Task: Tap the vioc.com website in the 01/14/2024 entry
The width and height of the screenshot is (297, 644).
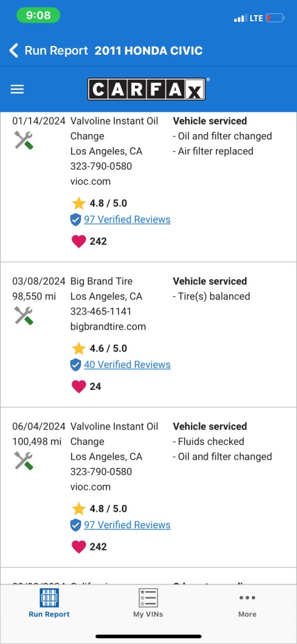Action: click(x=90, y=181)
